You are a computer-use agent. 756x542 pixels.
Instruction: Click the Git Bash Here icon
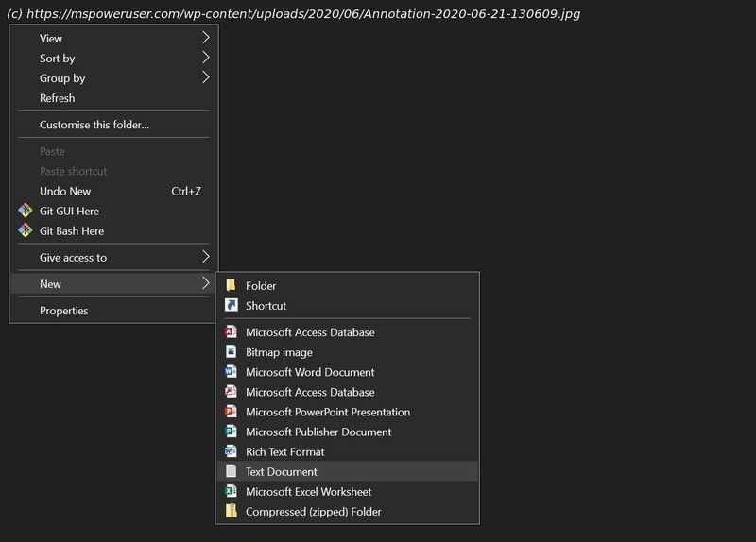(26, 230)
